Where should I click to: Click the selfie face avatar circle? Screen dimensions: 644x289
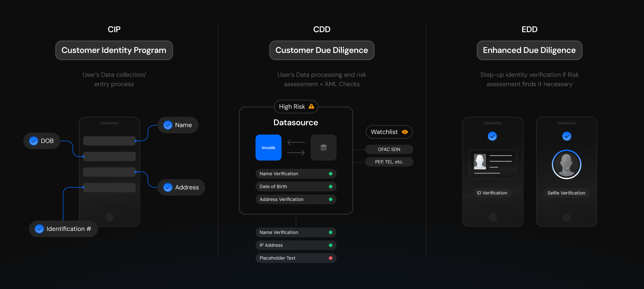coord(566,164)
